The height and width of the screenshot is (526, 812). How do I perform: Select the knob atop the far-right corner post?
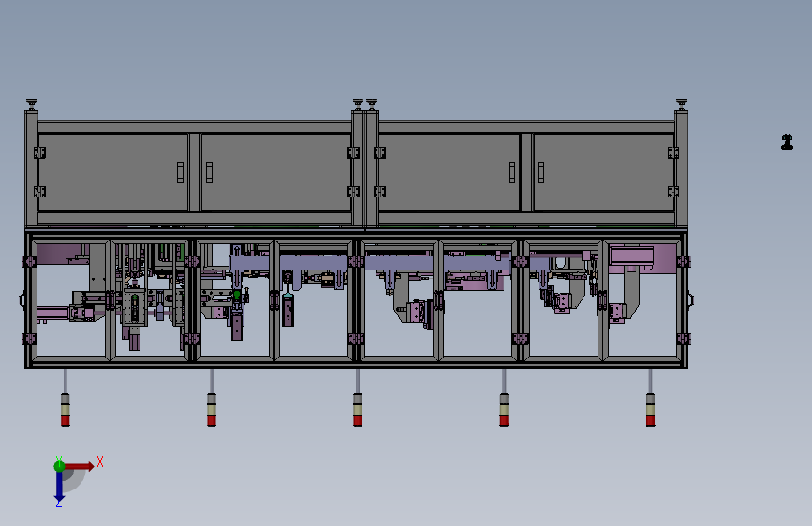[x=681, y=105]
